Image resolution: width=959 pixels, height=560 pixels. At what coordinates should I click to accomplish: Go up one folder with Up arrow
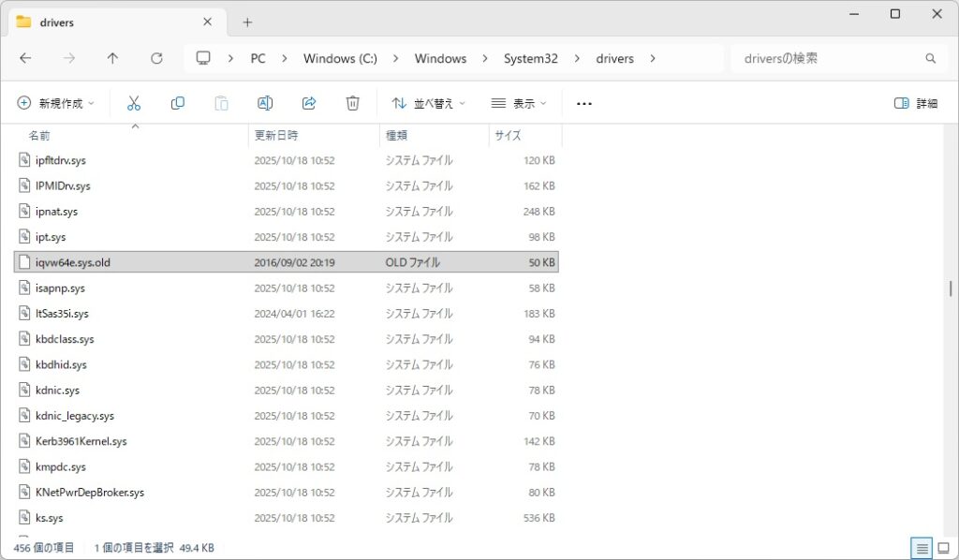(x=112, y=58)
